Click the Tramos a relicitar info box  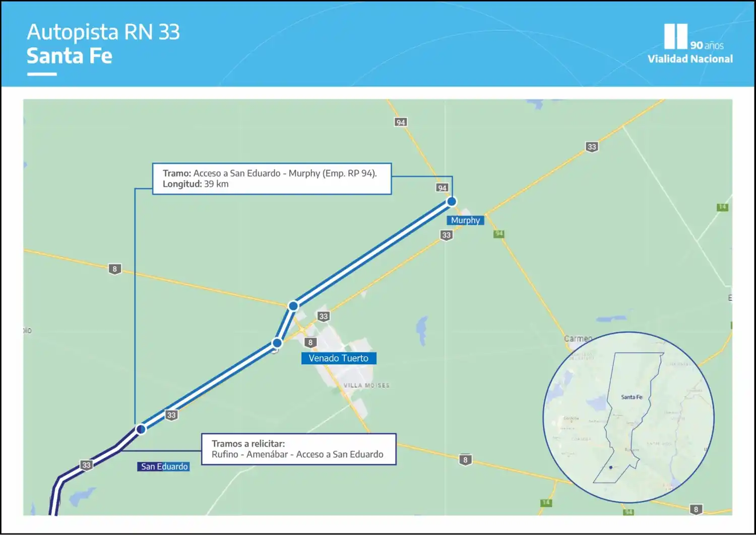[x=298, y=449]
